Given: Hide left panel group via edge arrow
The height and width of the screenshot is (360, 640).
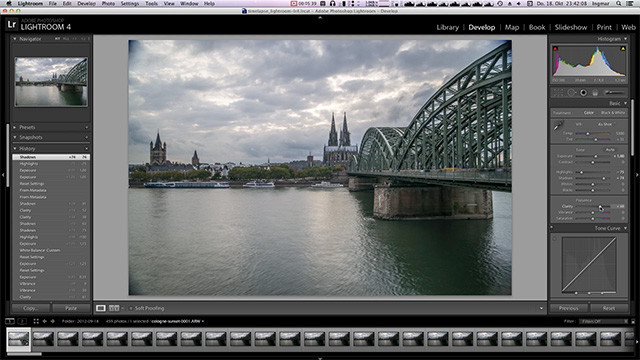Looking at the screenshot, I should (x=3, y=175).
